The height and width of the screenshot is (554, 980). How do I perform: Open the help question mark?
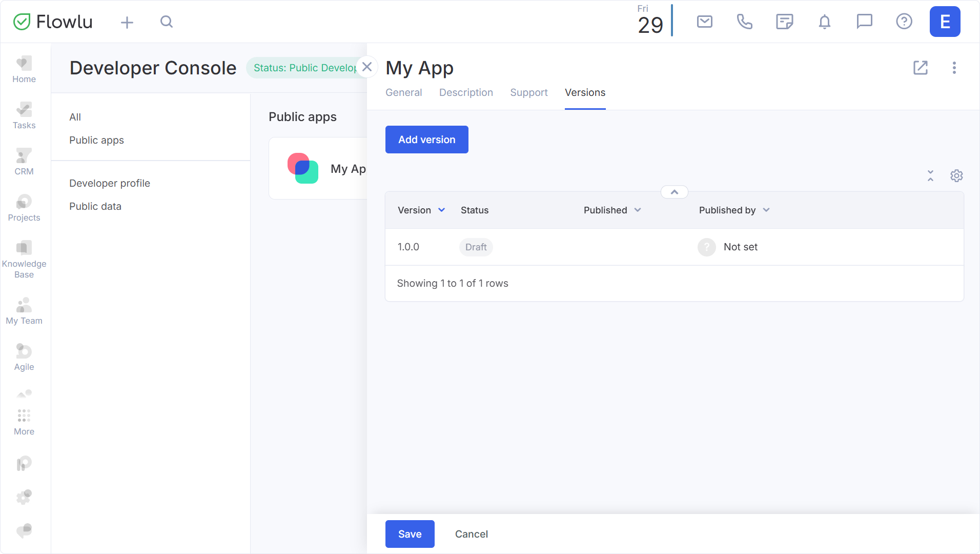(x=904, y=22)
